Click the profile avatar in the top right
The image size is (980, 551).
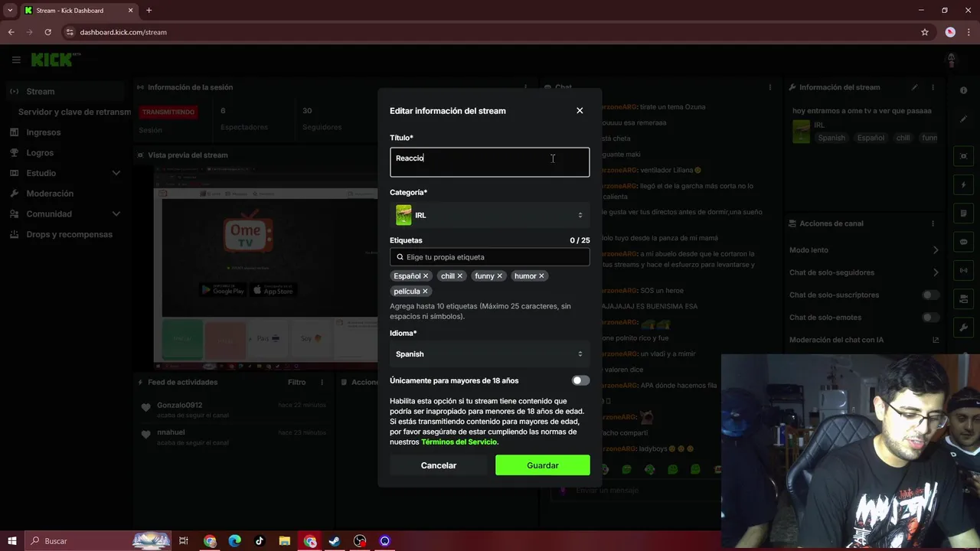click(x=952, y=60)
